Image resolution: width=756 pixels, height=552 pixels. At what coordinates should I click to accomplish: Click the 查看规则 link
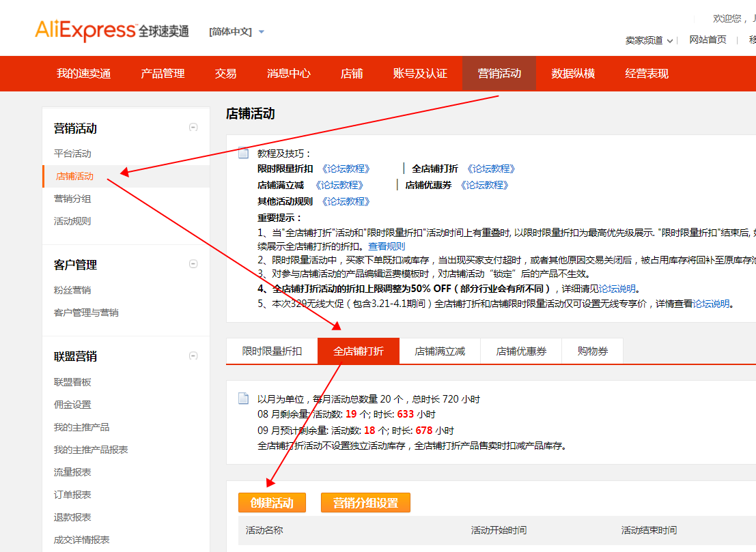(x=387, y=246)
